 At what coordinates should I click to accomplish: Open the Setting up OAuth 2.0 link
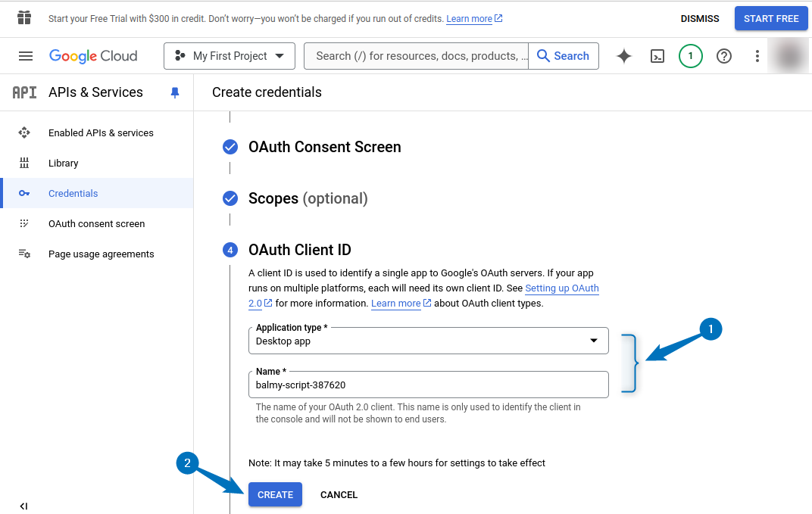tap(561, 288)
